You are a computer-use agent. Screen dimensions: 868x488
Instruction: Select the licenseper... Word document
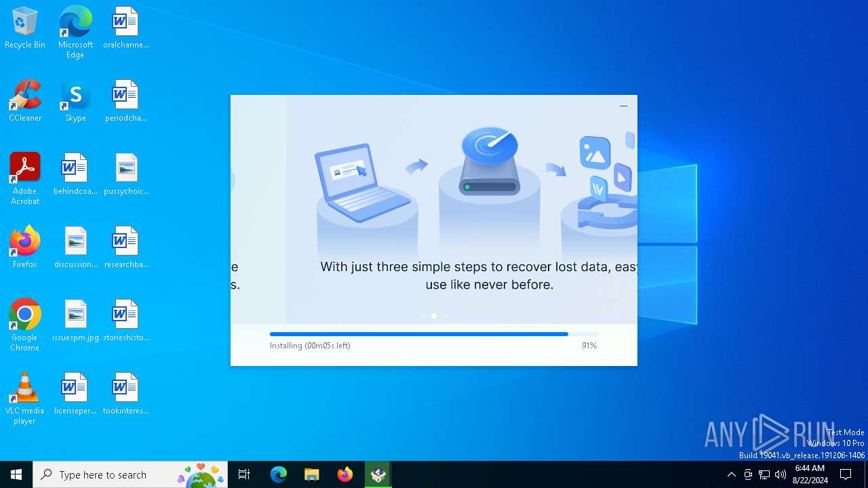[x=75, y=394]
